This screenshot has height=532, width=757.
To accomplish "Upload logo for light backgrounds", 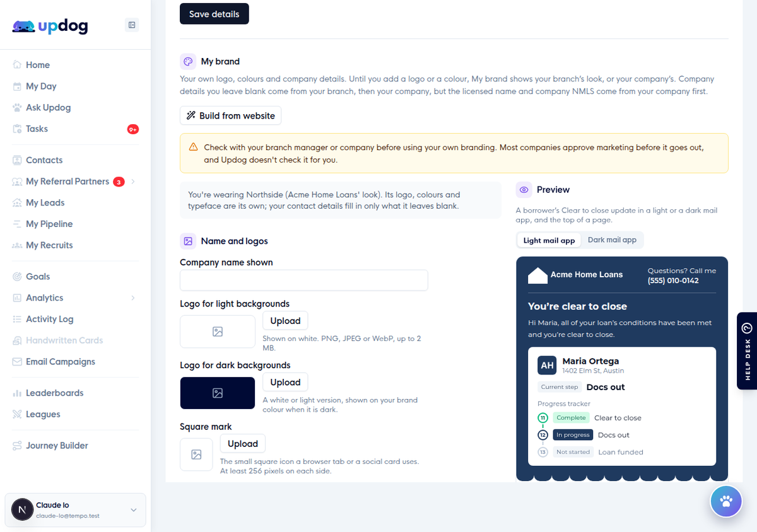I will point(285,321).
